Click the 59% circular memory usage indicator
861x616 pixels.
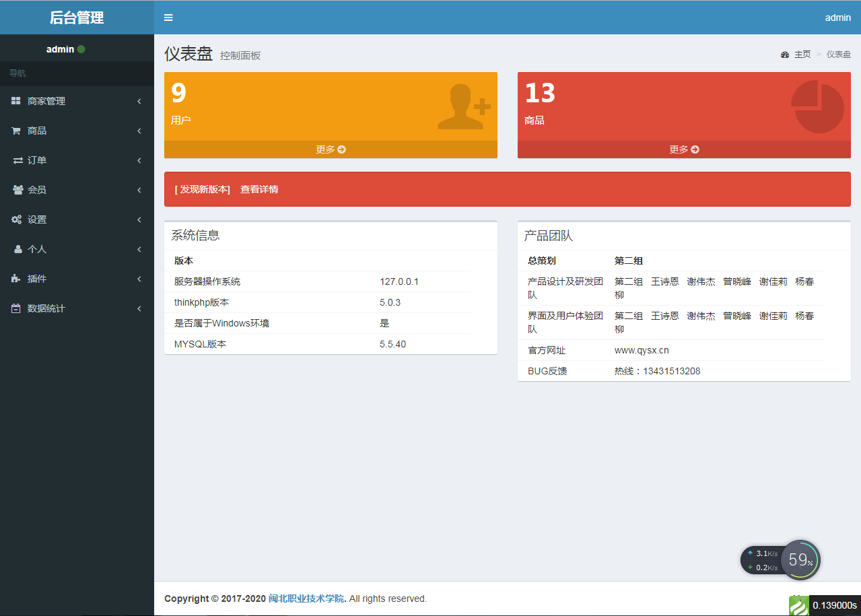tap(800, 559)
